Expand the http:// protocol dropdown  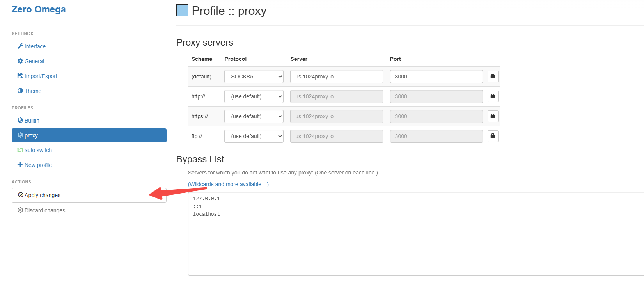click(254, 96)
